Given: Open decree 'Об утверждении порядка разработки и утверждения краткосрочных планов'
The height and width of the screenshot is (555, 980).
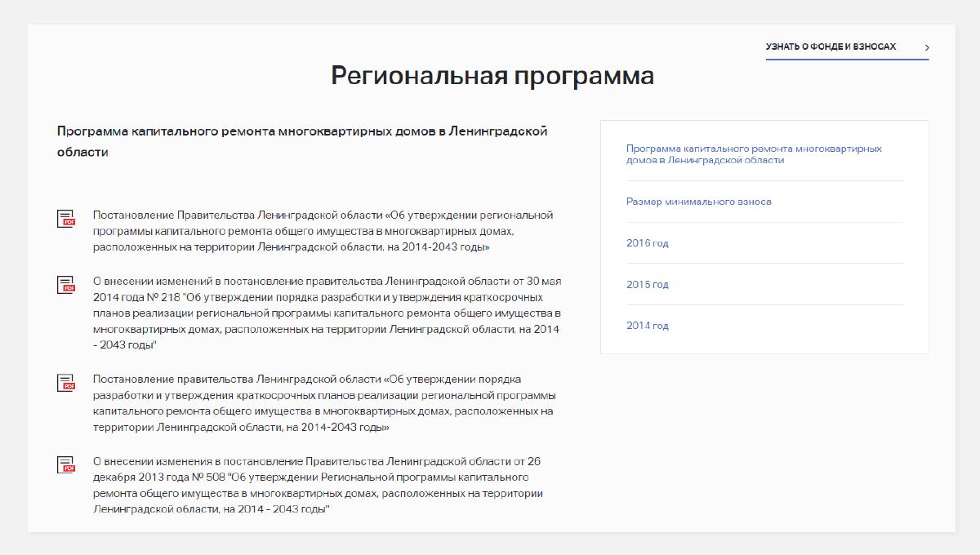Looking at the screenshot, I should pyautogui.click(x=324, y=403).
